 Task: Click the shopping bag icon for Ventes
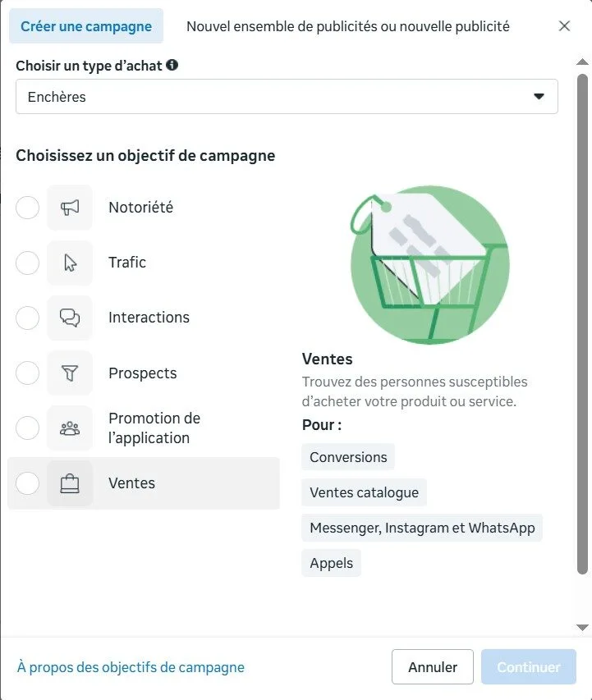(70, 483)
